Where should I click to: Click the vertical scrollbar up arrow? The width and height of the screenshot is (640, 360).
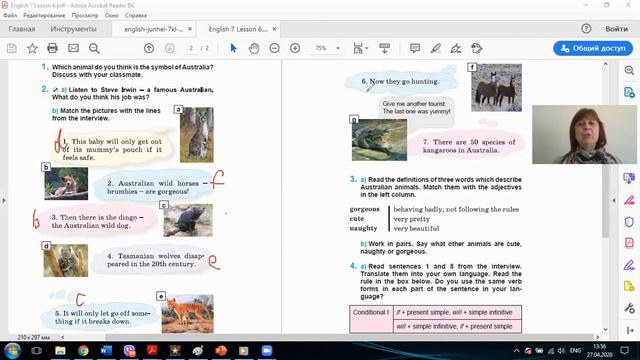[x=605, y=64]
